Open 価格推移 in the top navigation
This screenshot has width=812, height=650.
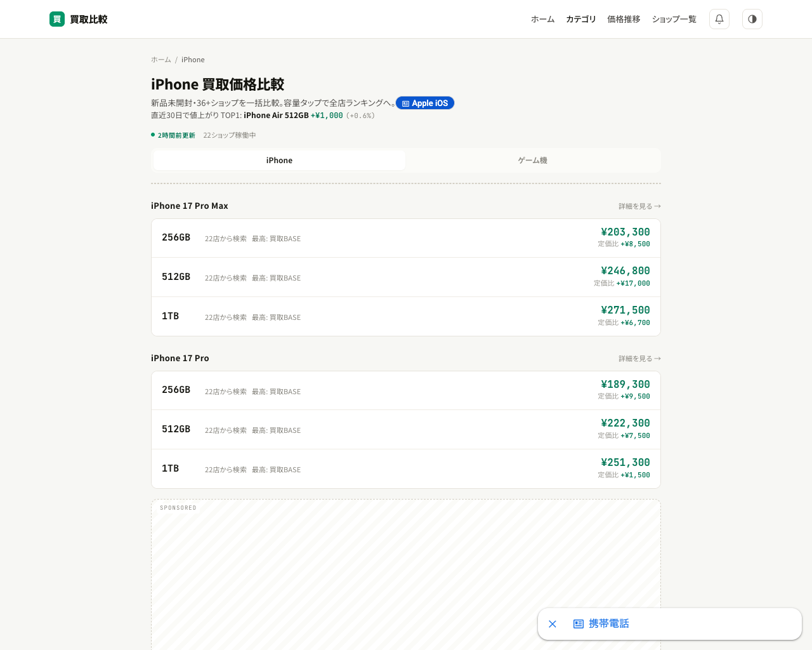pyautogui.click(x=624, y=19)
